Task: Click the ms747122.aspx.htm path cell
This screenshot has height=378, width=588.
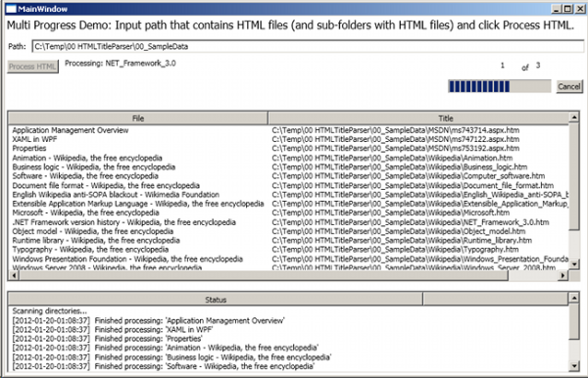Action: [x=396, y=139]
